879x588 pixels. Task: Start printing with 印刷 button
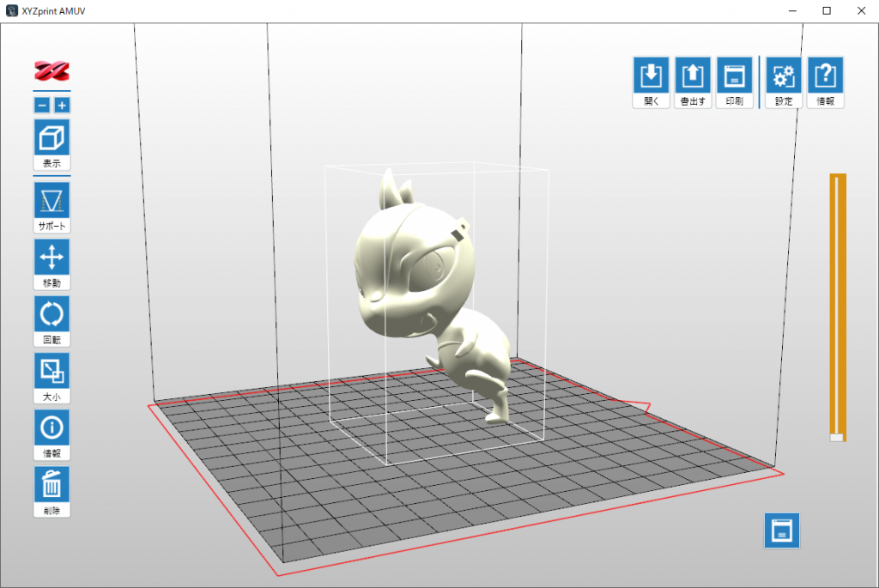(735, 82)
